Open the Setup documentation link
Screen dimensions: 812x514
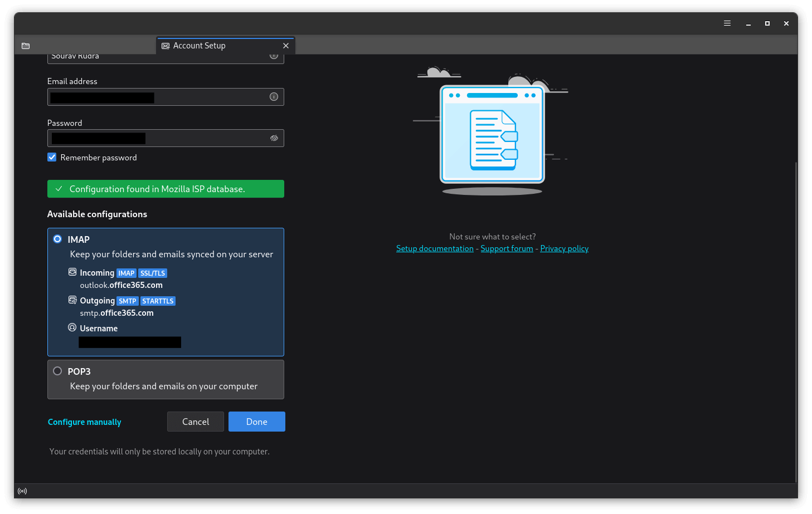(x=435, y=248)
